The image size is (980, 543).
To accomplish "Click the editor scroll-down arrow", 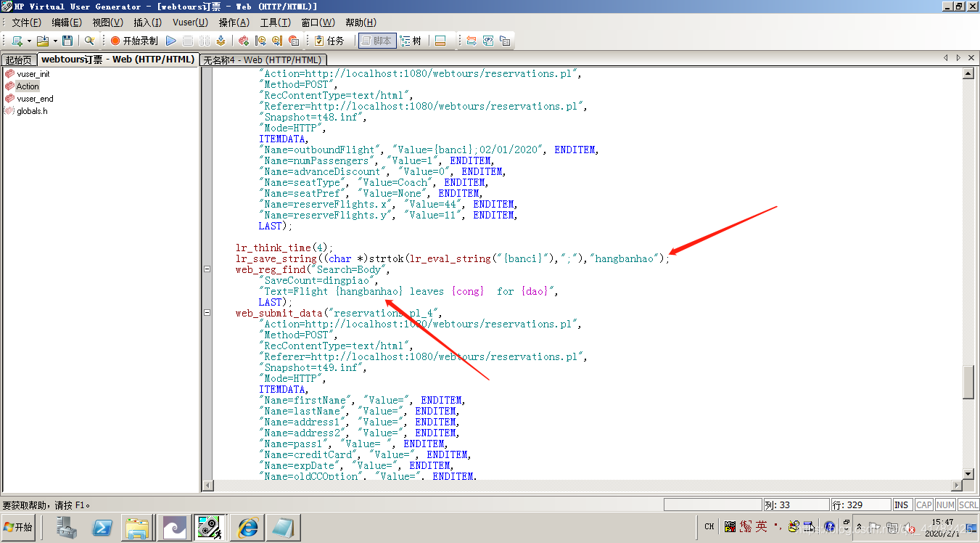I will (968, 473).
